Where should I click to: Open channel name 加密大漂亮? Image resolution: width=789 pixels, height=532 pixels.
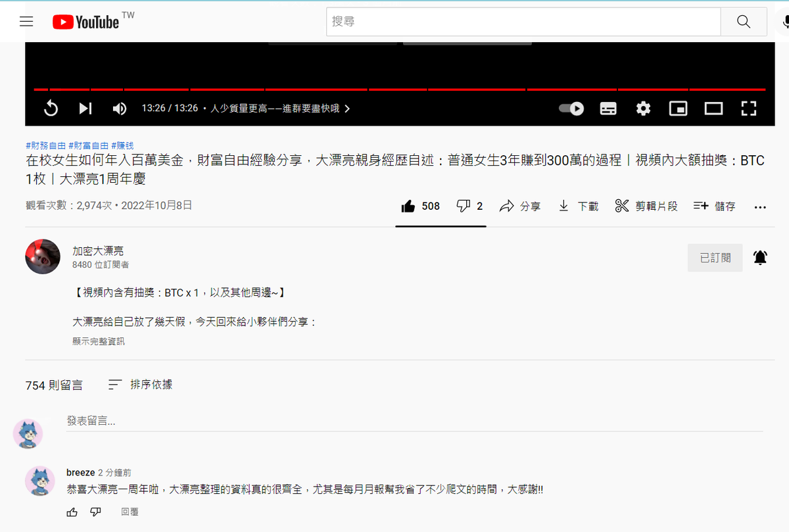98,251
